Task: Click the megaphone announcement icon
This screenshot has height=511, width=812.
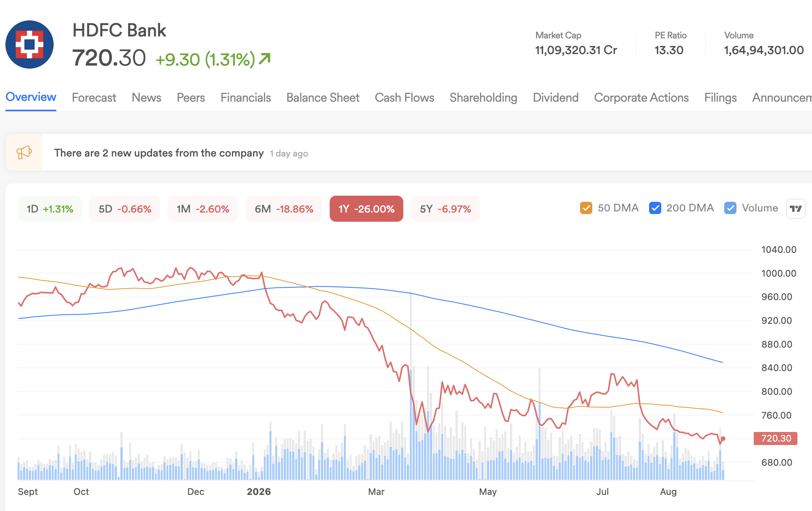Action: tap(24, 152)
